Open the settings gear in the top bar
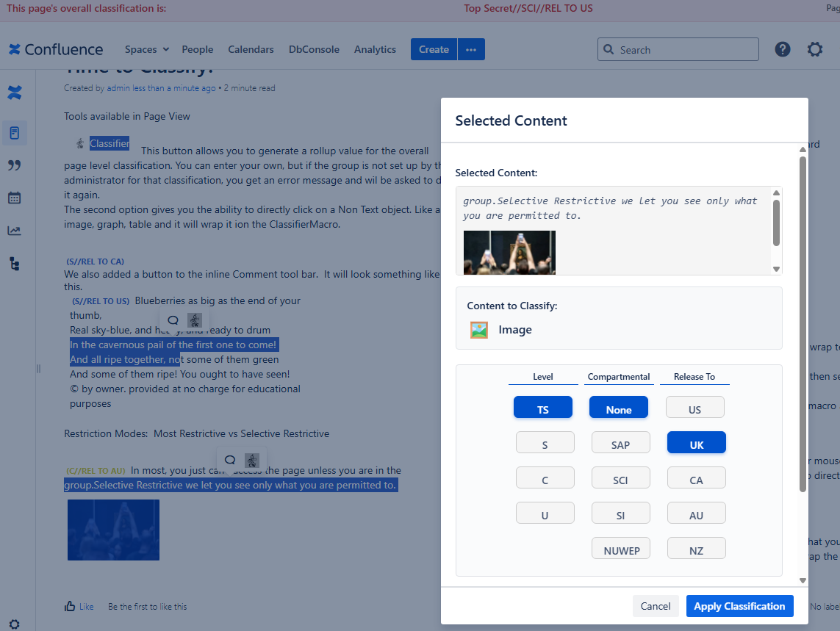Image resolution: width=840 pixels, height=631 pixels. [x=814, y=49]
